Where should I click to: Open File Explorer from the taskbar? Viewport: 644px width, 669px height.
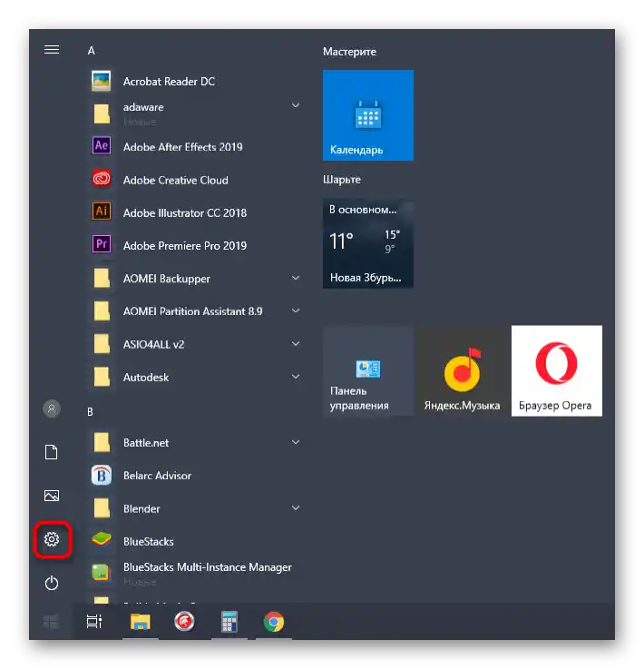pyautogui.click(x=141, y=622)
